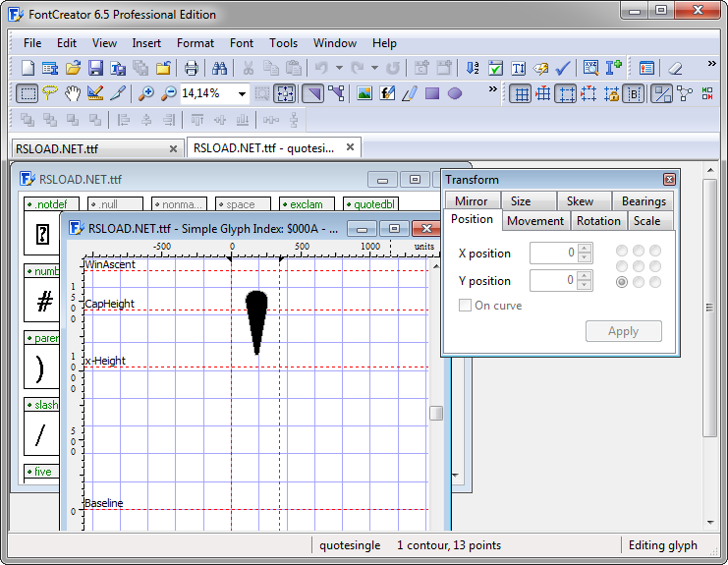Import image using the picture icon
The width and height of the screenshot is (728, 565).
pyautogui.click(x=364, y=93)
